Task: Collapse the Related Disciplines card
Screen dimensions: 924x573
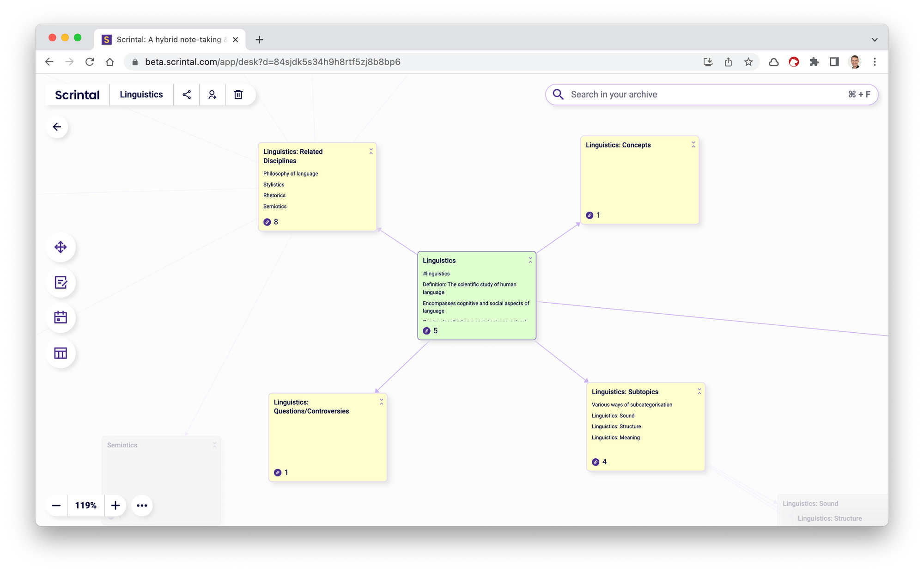Action: point(371,152)
